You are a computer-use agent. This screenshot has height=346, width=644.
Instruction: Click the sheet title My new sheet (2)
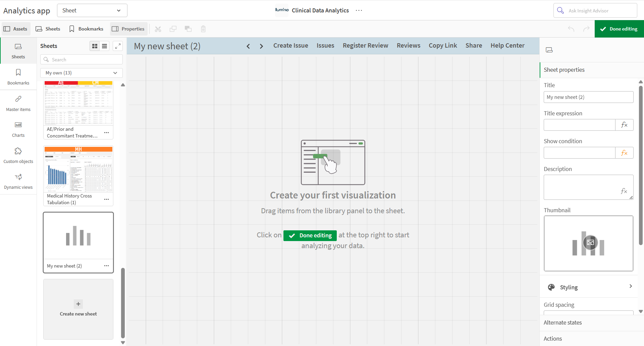[x=167, y=46]
